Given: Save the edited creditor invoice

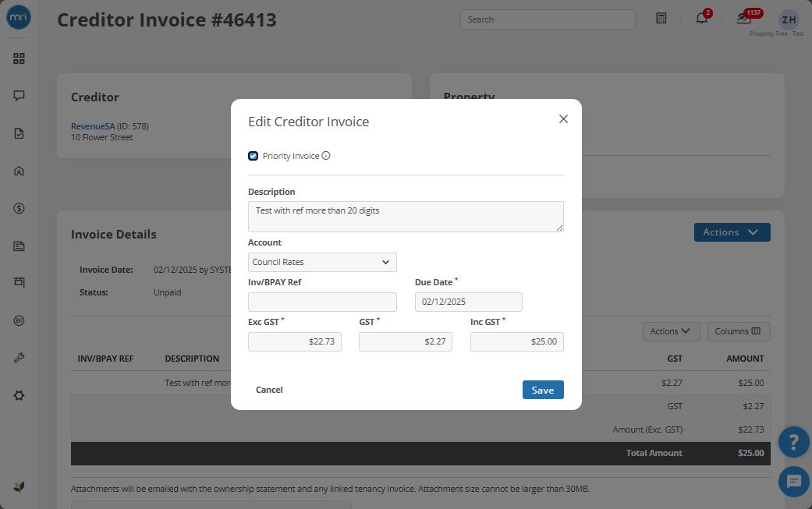Looking at the screenshot, I should click(x=543, y=390).
